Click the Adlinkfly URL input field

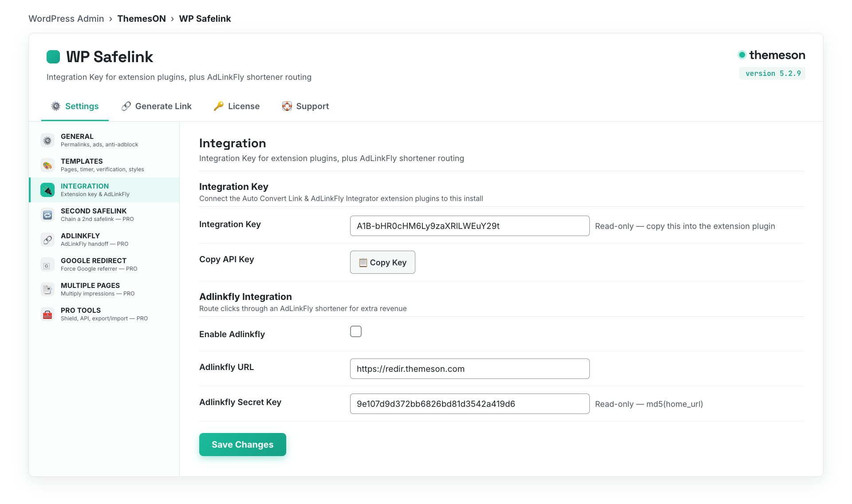469,369
